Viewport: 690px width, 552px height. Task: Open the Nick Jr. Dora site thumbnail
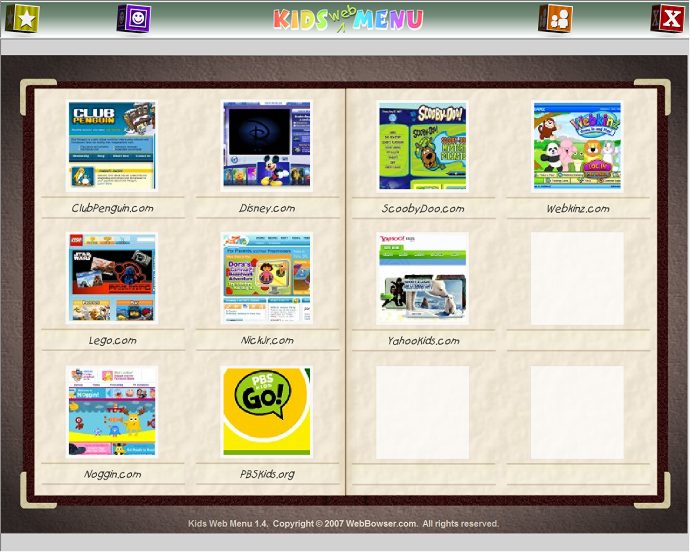(x=267, y=278)
